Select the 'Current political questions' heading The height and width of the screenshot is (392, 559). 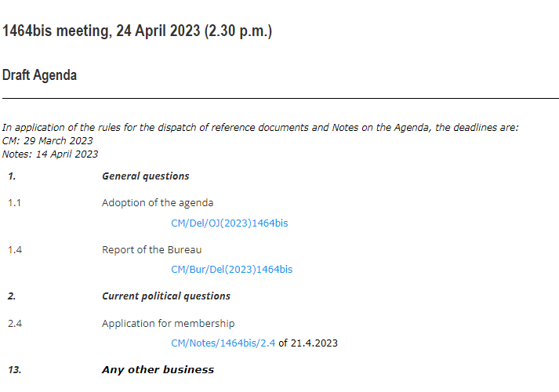166,296
